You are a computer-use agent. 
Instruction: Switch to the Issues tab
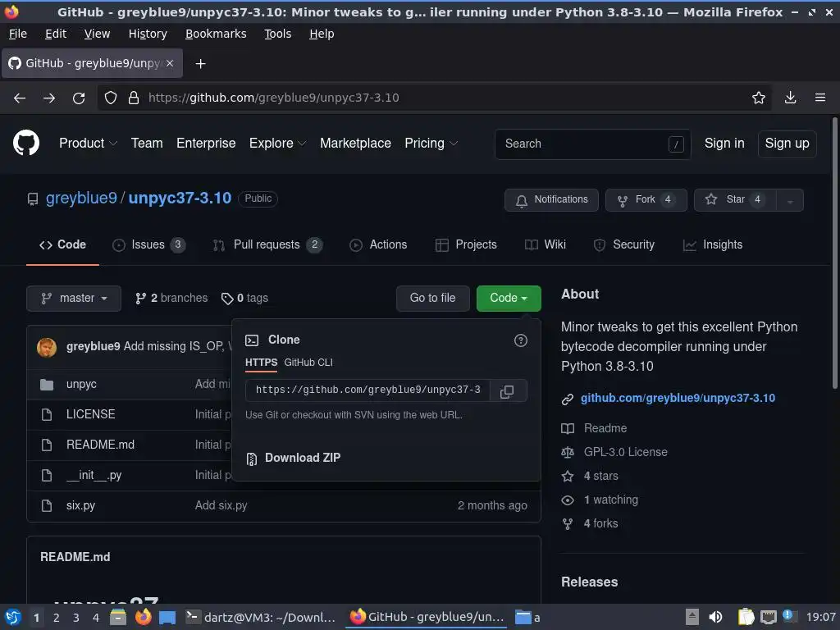point(148,244)
